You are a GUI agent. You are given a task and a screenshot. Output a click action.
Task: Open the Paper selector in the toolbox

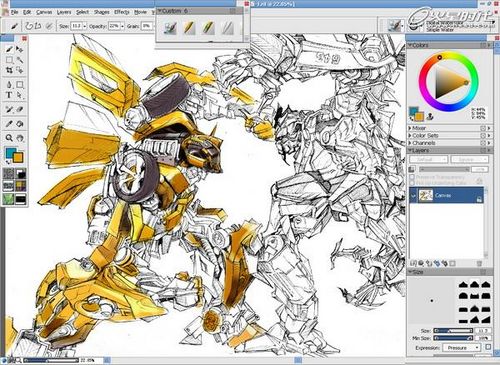(x=8, y=174)
